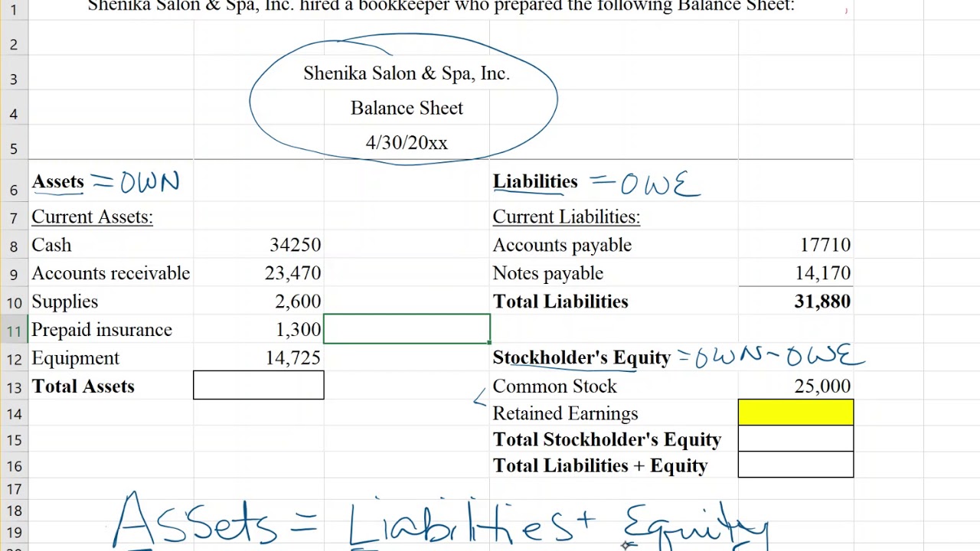Screen dimensions: 980x551
Task: Select the Equipment value 14,725
Action: [x=259, y=358]
